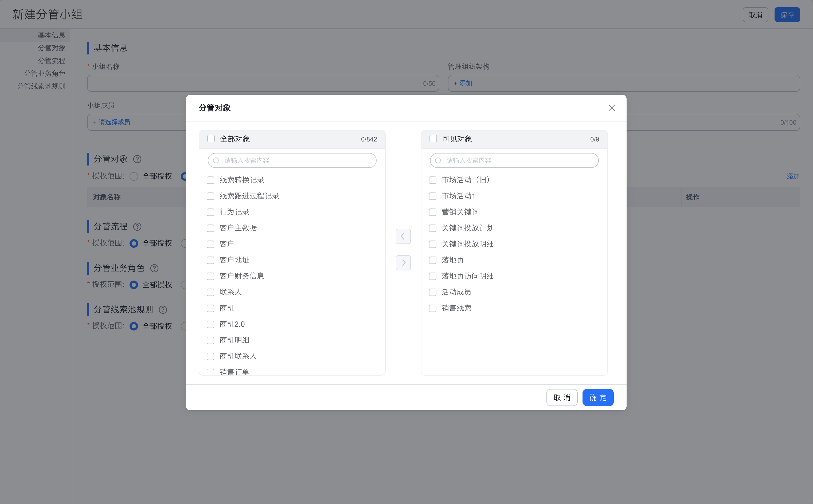Click help icon next to 分管流程
The height and width of the screenshot is (504, 813).
137,227
